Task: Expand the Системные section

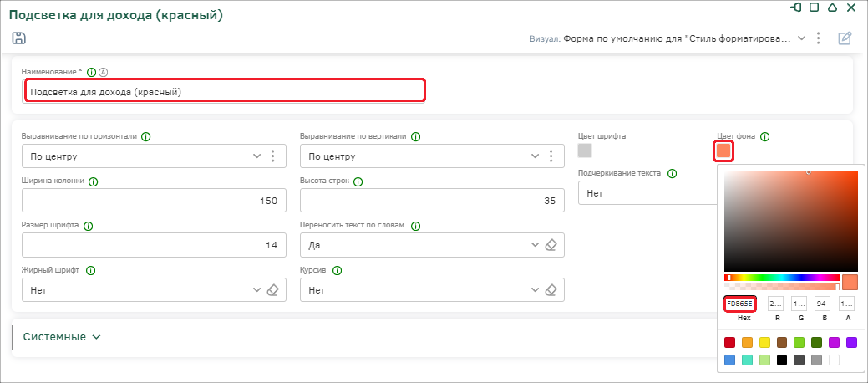Action: (62, 337)
